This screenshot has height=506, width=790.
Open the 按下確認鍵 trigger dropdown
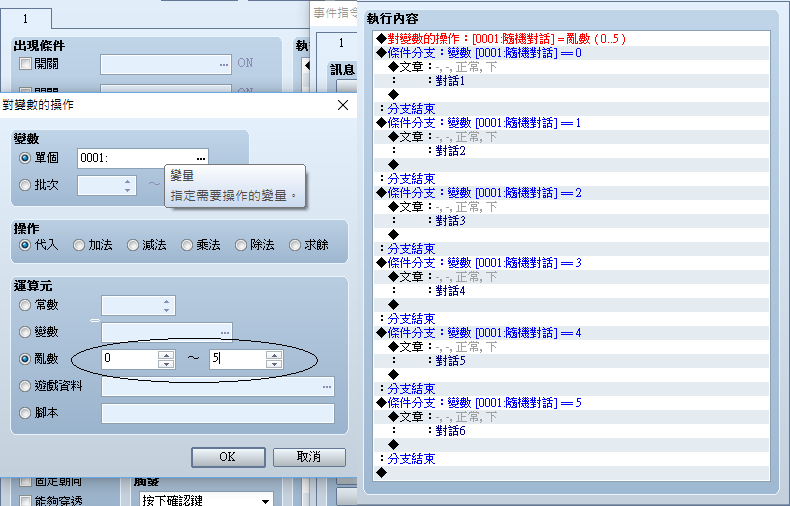[207, 500]
